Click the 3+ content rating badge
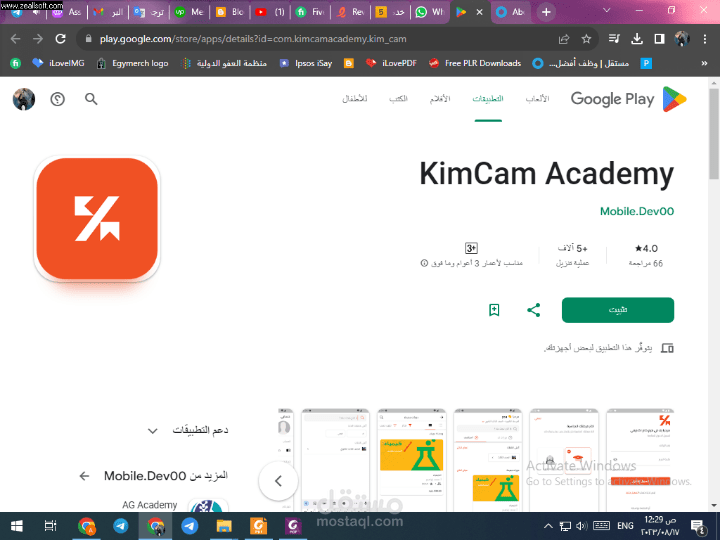The height and width of the screenshot is (540, 720). tap(471, 248)
